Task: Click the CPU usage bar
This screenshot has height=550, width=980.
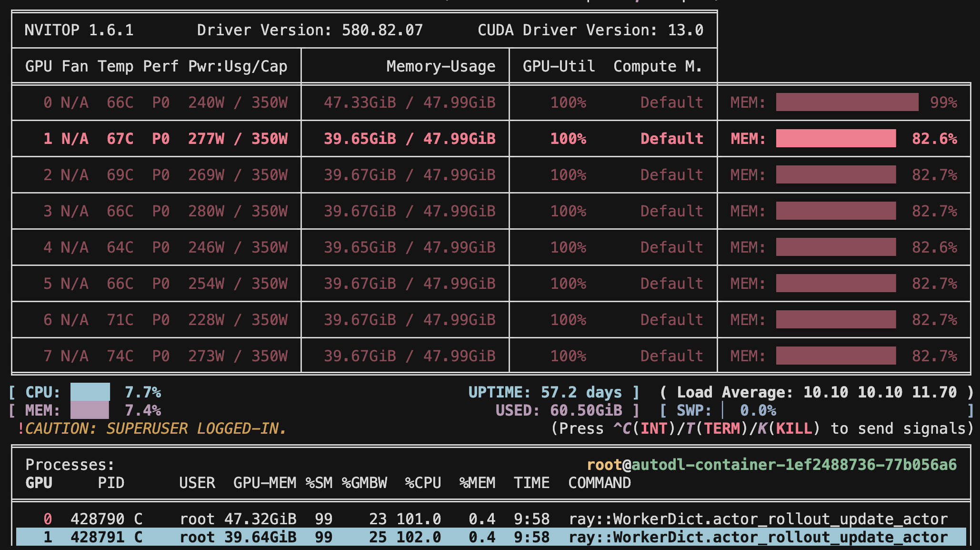Action: [x=90, y=392]
